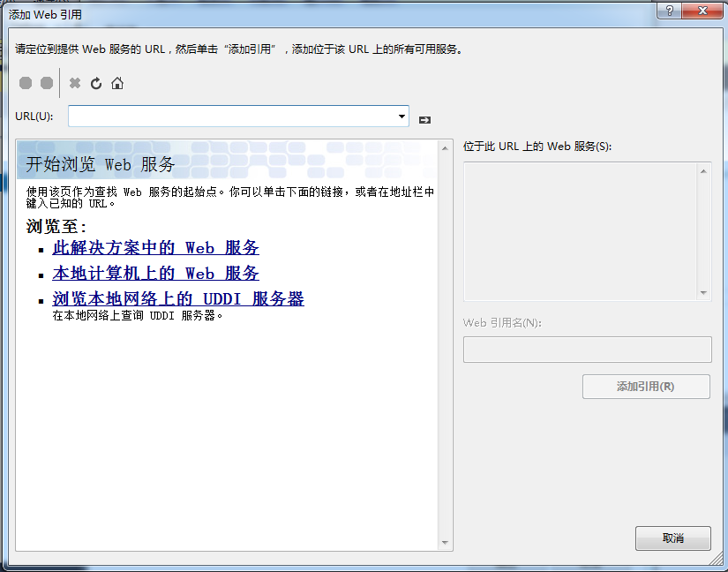The height and width of the screenshot is (572, 728).
Task: Open link 本地计算机上的 Web 服务
Action: point(156,274)
